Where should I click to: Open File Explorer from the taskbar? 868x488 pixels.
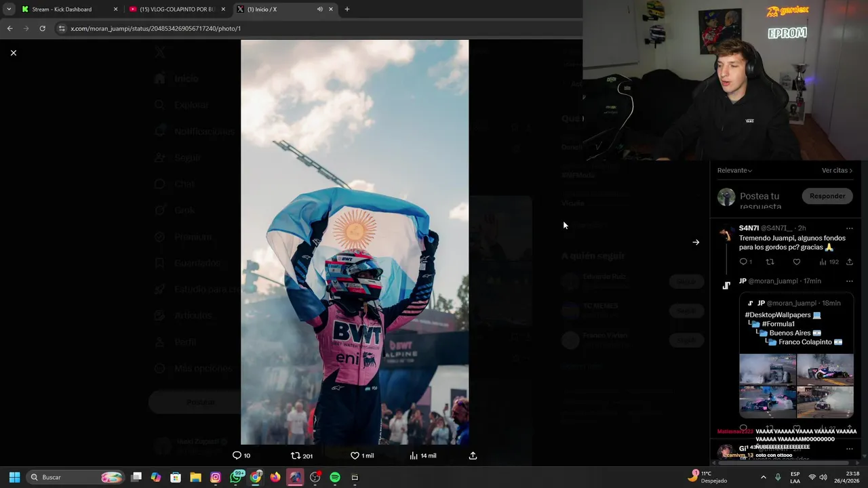(195, 477)
